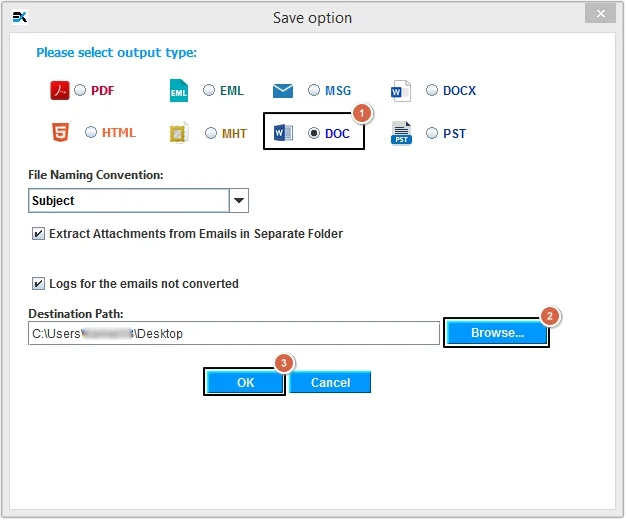
Task: Select the PDF output radio button
Action: click(80, 90)
